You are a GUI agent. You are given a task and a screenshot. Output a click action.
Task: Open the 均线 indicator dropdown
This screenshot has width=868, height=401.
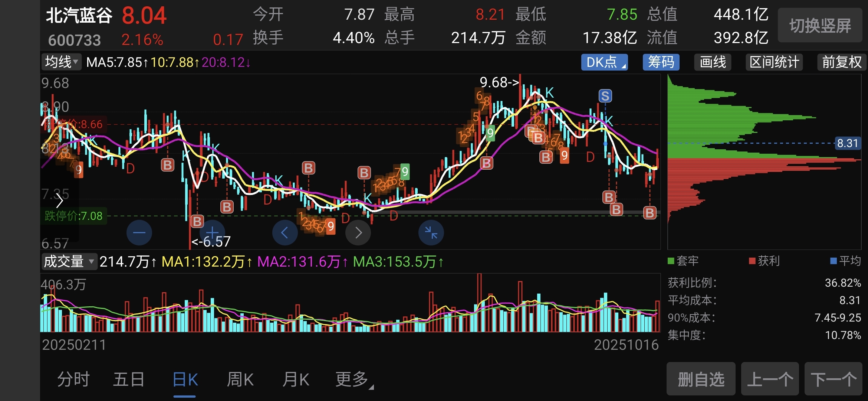(62, 62)
